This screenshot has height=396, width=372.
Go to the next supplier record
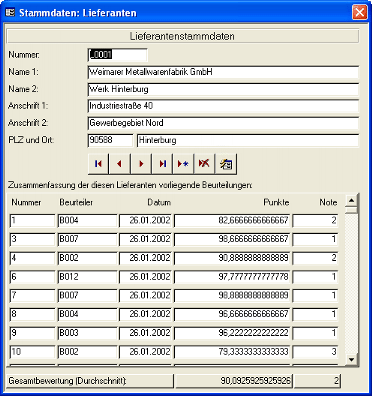(x=141, y=164)
